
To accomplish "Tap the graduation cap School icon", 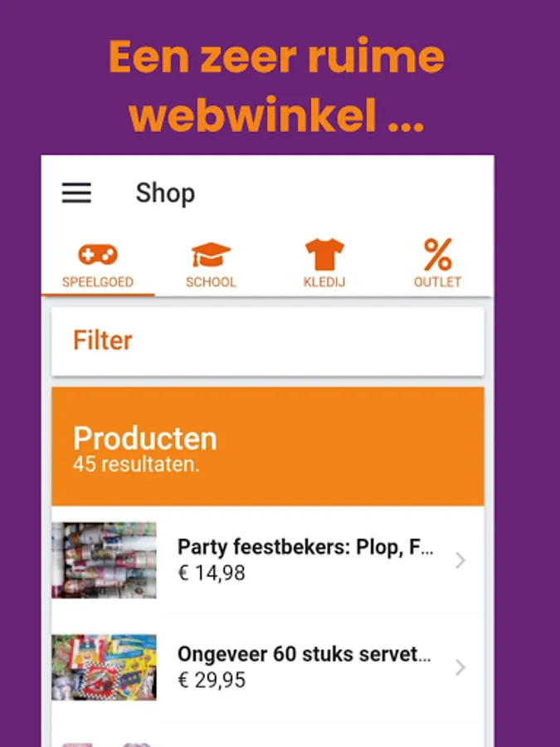I will pyautogui.click(x=211, y=255).
